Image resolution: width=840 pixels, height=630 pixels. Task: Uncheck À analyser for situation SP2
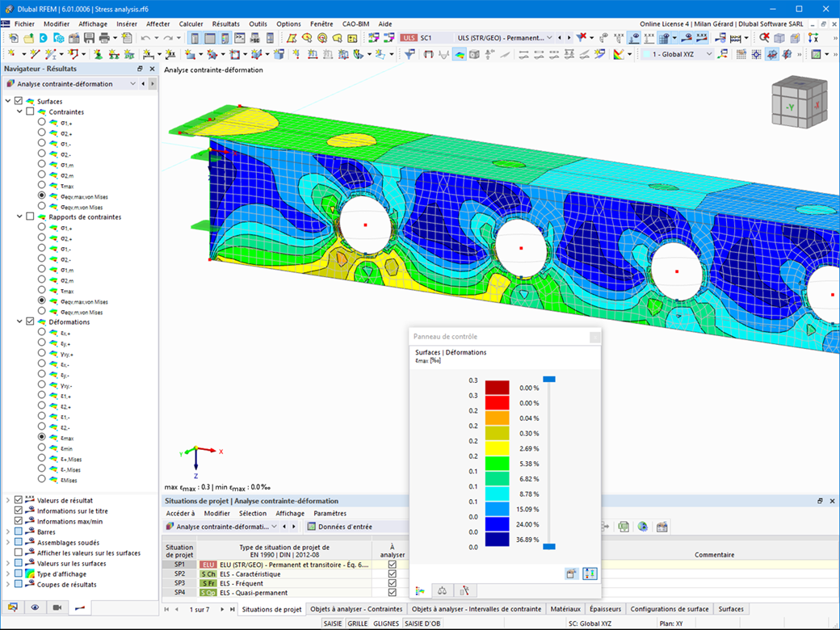click(393, 573)
